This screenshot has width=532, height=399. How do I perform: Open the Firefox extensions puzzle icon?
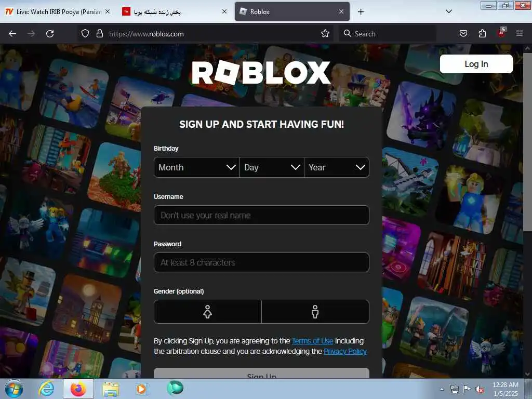coord(482,34)
